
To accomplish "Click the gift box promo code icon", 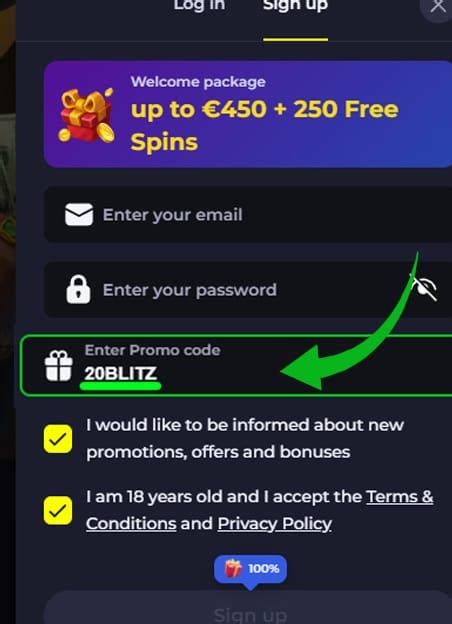I will (58, 366).
